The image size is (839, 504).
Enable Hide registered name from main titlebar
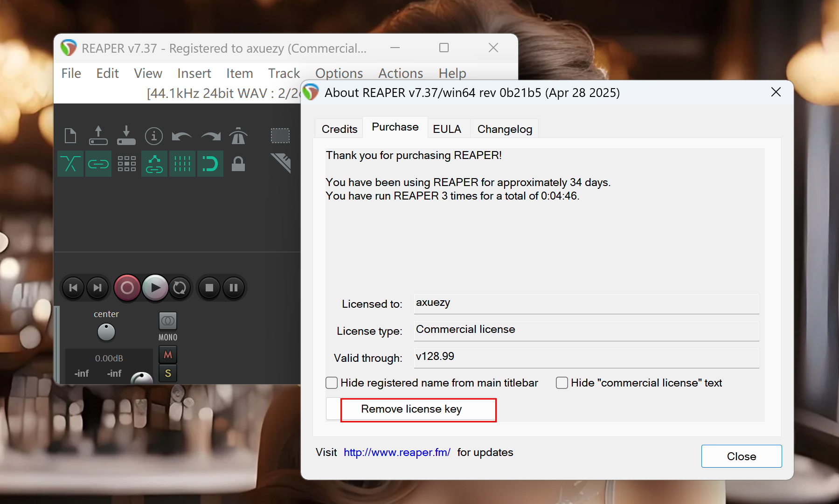[x=332, y=383]
